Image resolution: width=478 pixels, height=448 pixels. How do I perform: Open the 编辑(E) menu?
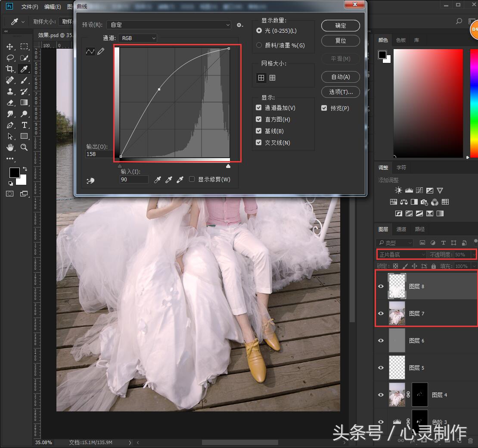[53, 6]
